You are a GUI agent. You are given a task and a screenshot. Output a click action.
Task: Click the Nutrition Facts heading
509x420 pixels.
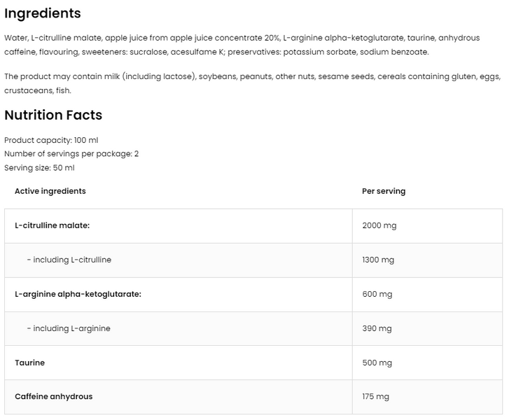click(53, 115)
